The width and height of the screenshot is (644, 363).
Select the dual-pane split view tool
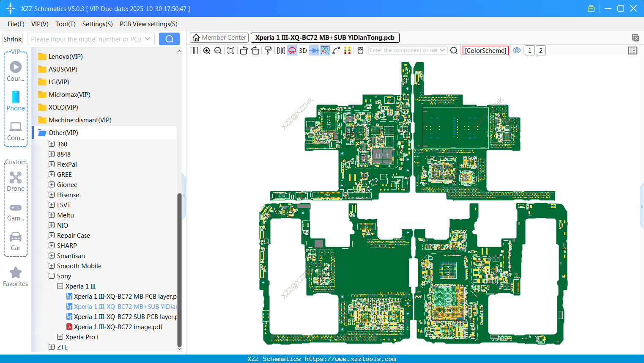[x=193, y=50]
